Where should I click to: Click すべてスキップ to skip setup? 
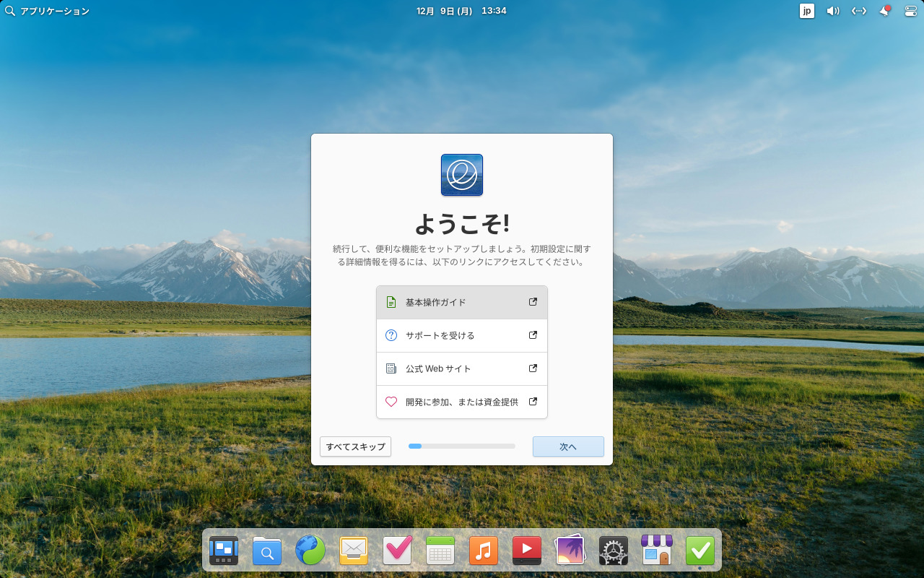coord(355,447)
